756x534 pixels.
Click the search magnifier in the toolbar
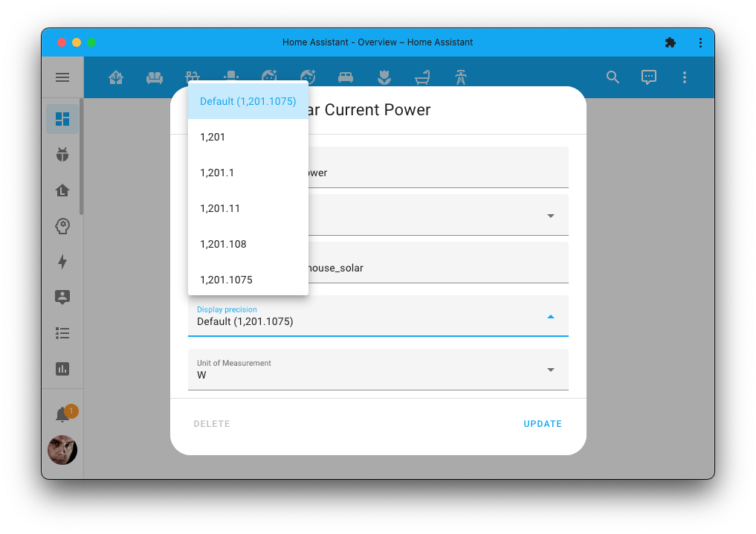tap(613, 77)
